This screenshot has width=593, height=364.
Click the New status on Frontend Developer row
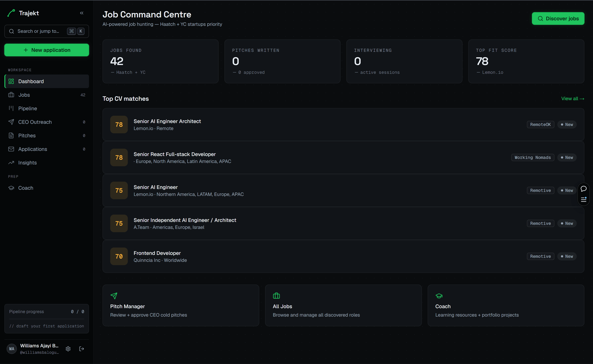click(567, 256)
